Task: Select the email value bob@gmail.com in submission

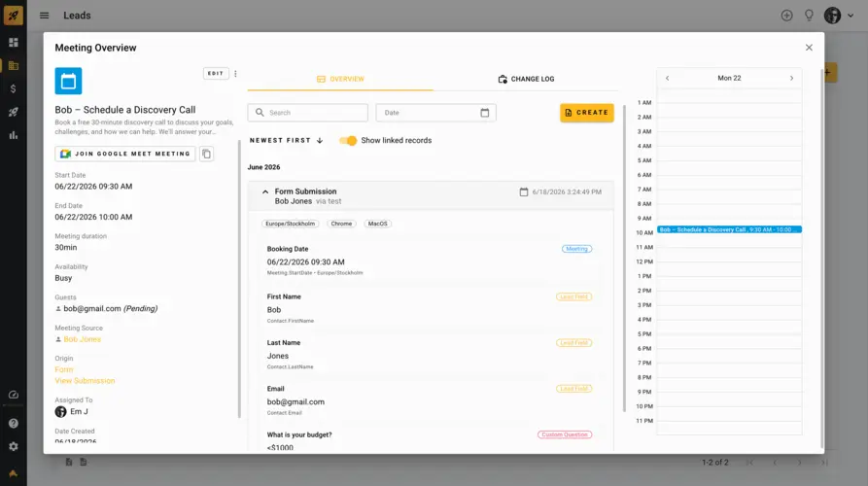Action: [295, 401]
